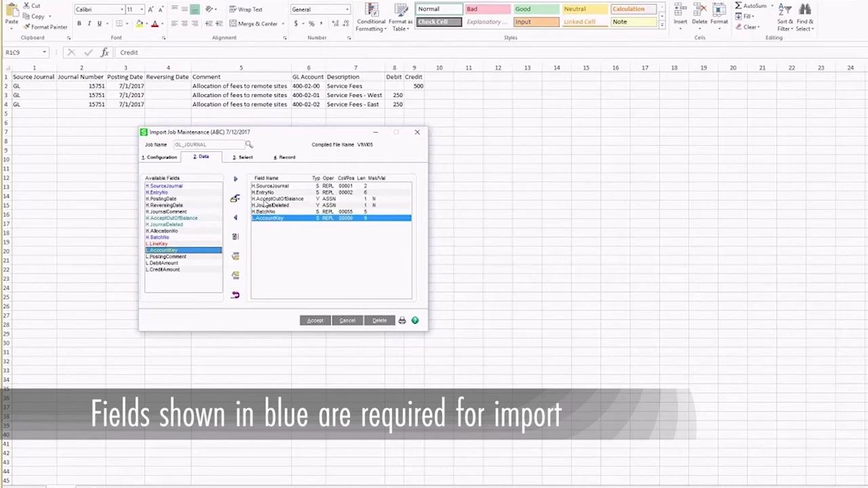Click the remove field left-arrow icon

(235, 218)
